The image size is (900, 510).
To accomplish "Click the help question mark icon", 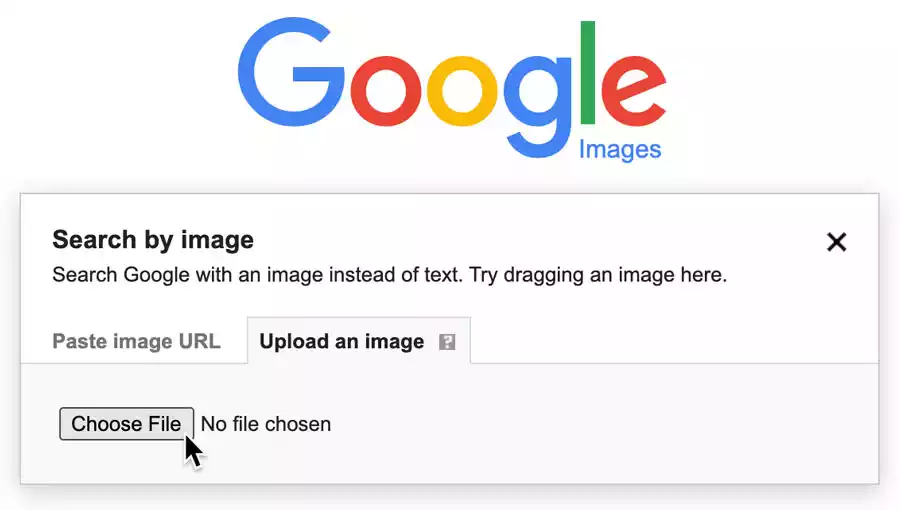I will tap(447, 342).
